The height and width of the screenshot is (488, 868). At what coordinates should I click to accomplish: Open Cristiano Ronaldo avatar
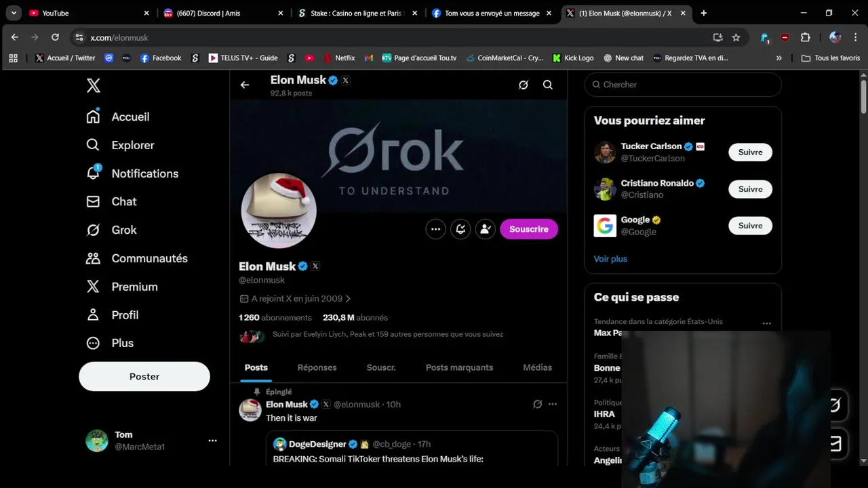click(x=605, y=189)
